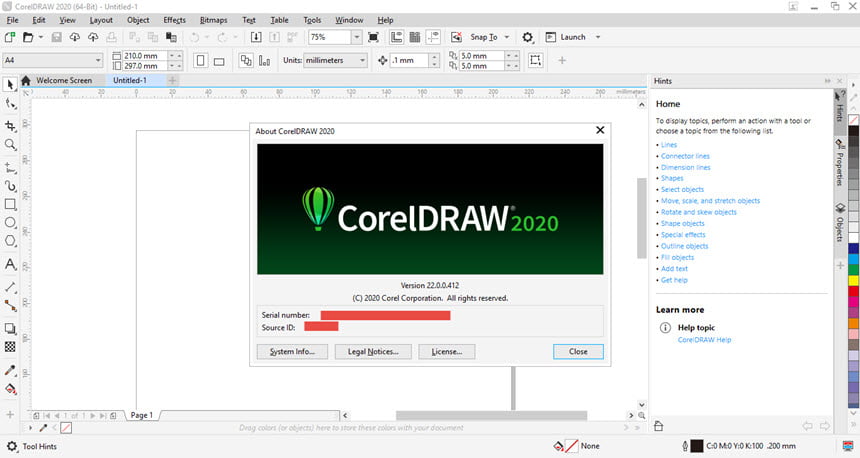This screenshot has width=860, height=458.
Task: Pick the green palette swatch
Action: pos(853,269)
